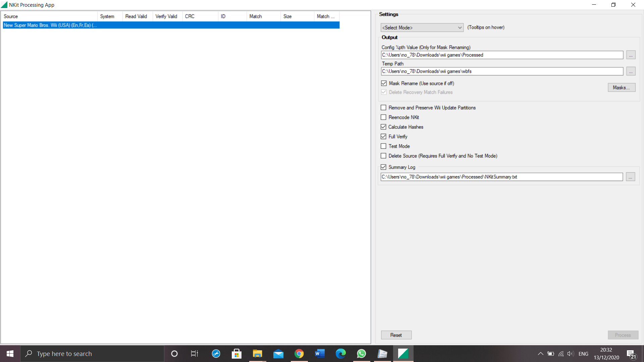This screenshot has width=644, height=362.
Task: Open network Wi-Fi tray icon
Action: click(x=561, y=354)
